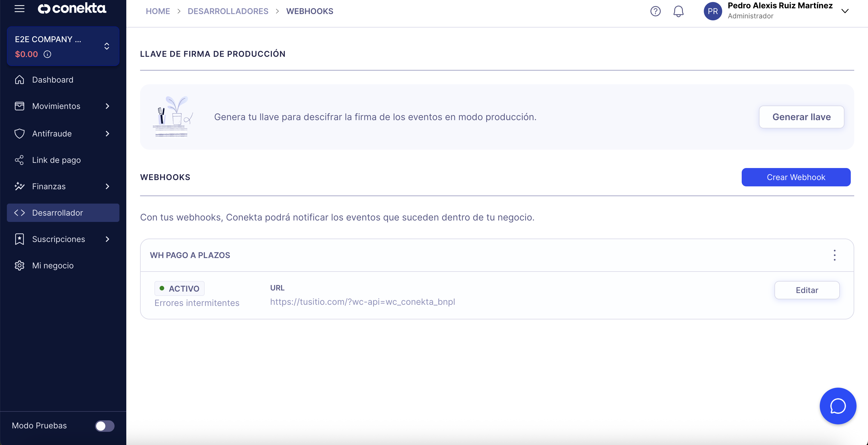Click the Administrador role label
The width and height of the screenshot is (868, 445).
750,16
